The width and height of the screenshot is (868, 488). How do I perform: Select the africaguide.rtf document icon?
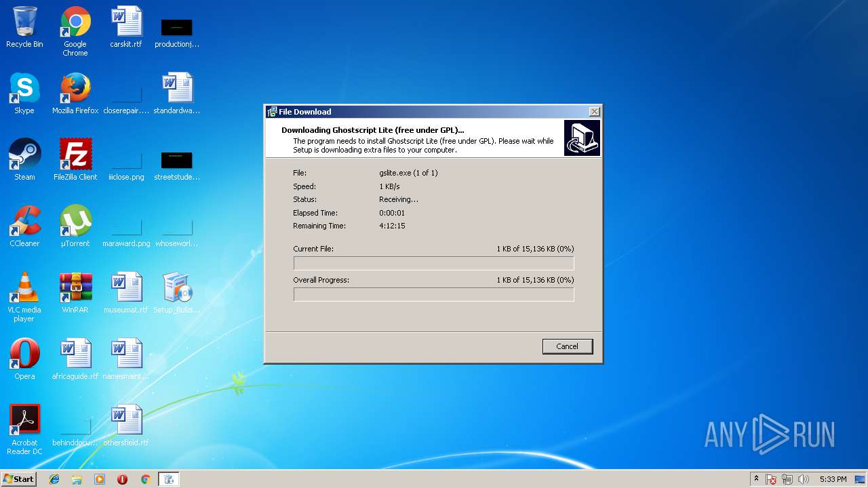click(75, 359)
